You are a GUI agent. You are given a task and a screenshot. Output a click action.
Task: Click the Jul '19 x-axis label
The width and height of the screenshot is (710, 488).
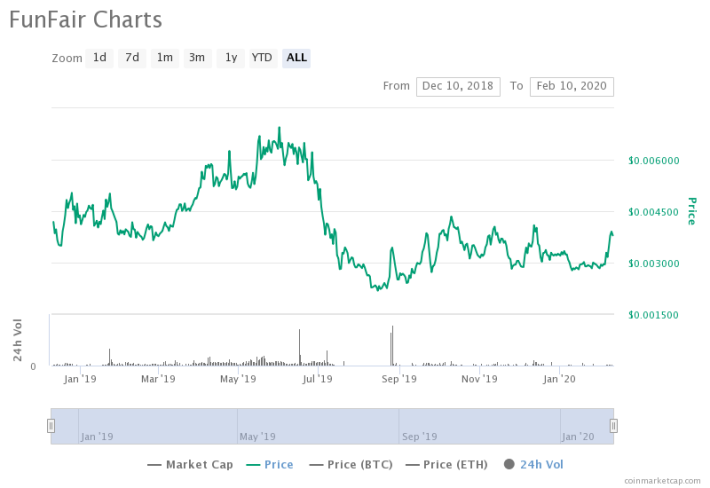(x=317, y=379)
